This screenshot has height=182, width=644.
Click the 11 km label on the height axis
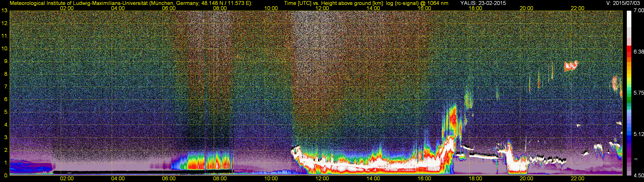5,36
